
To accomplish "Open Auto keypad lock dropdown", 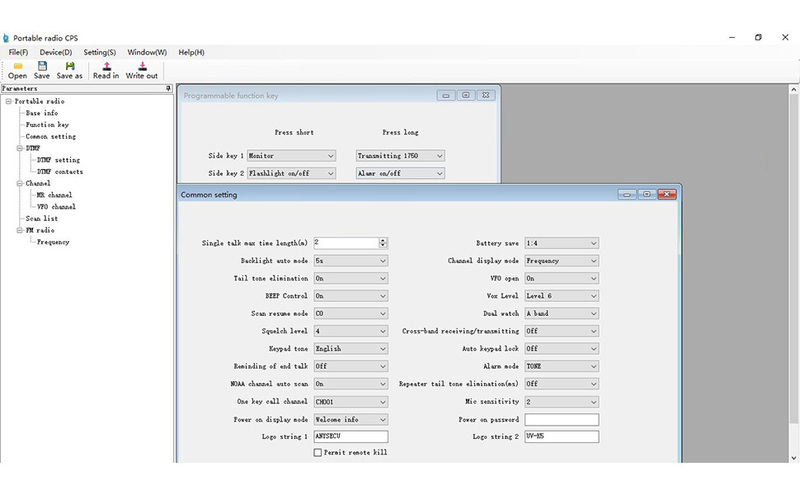I will (562, 349).
